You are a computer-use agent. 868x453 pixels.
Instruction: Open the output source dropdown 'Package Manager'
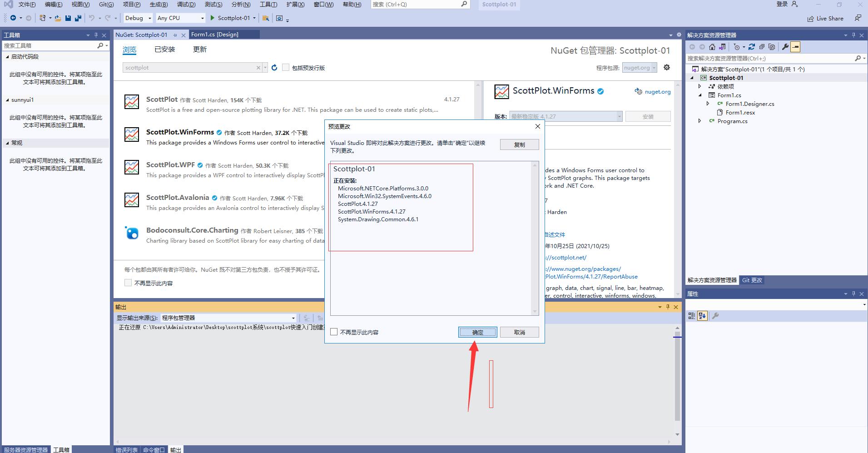click(228, 318)
